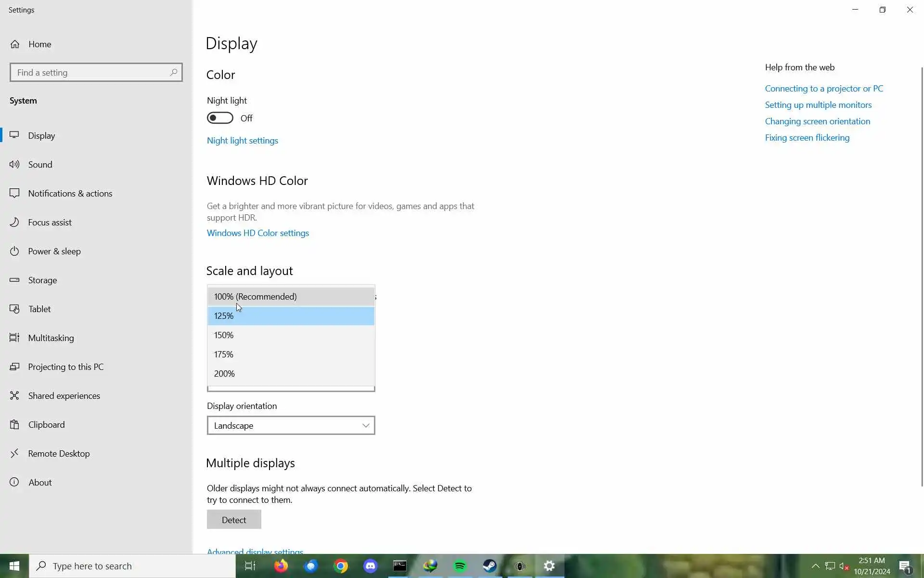Click the Home icon in sidebar
Viewport: 924px width, 578px height.
click(15, 44)
